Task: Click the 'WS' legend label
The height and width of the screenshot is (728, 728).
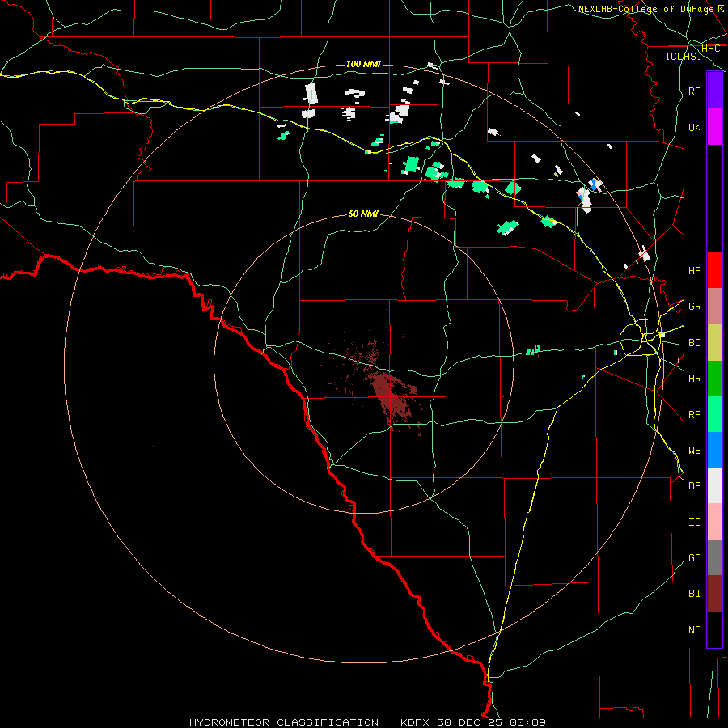Action: 694,450
